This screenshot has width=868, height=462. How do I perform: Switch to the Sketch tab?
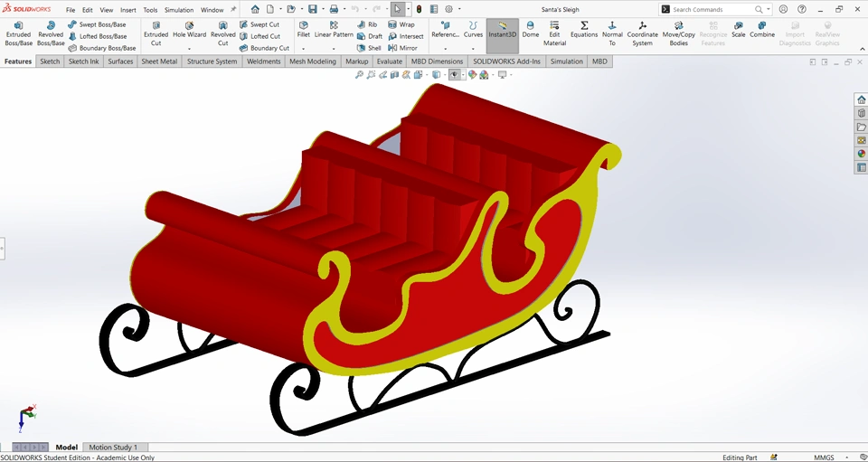click(50, 61)
